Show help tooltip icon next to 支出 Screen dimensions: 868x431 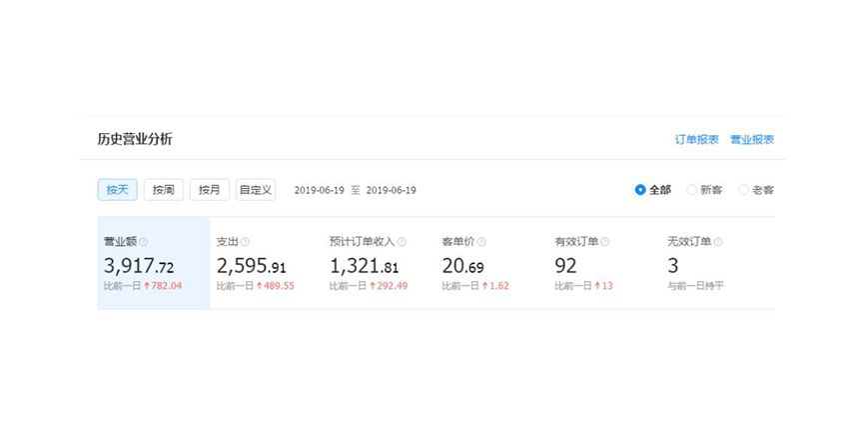(x=246, y=242)
